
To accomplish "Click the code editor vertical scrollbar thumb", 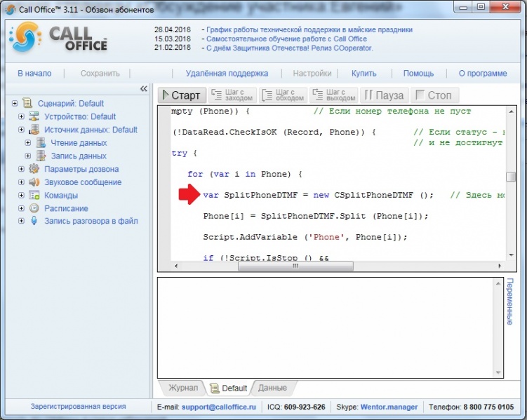I will pyautogui.click(x=511, y=177).
